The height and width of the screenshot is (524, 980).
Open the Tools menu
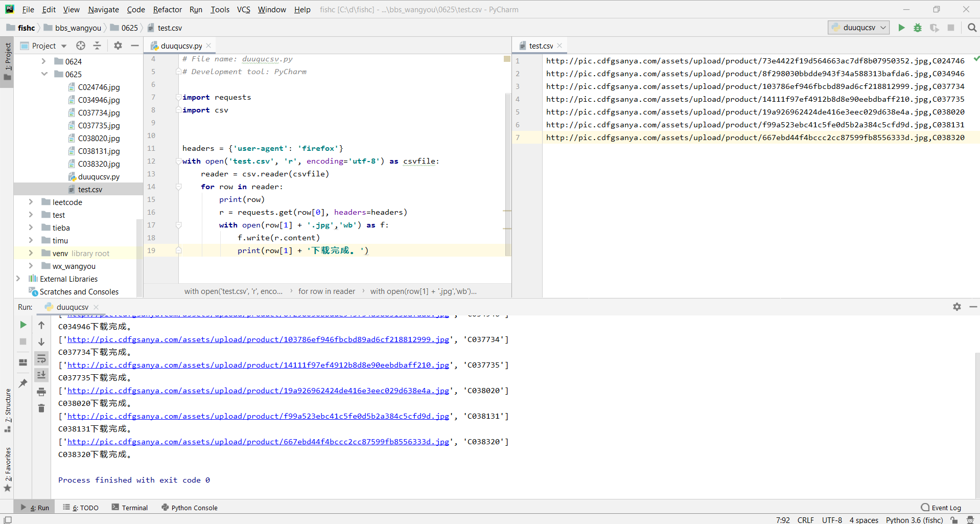tap(220, 9)
